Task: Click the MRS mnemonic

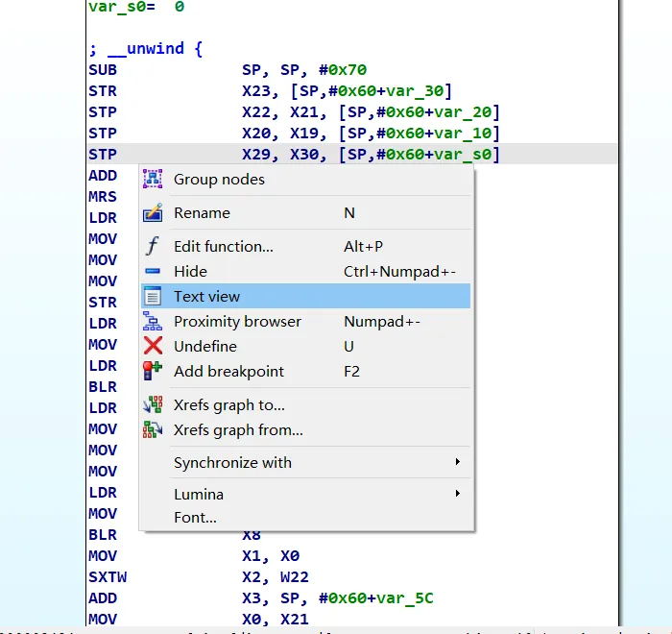Action: coord(103,197)
